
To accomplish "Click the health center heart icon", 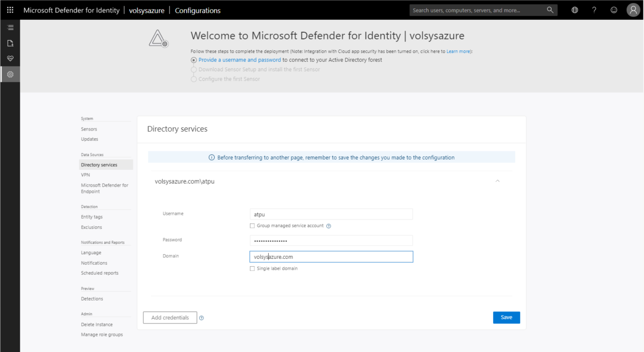I will [x=10, y=58].
